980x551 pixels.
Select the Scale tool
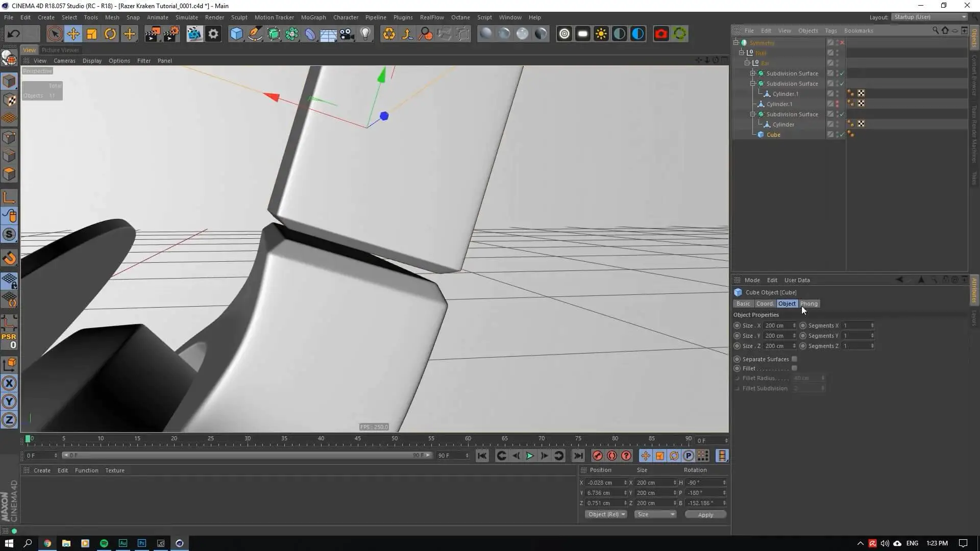point(92,34)
